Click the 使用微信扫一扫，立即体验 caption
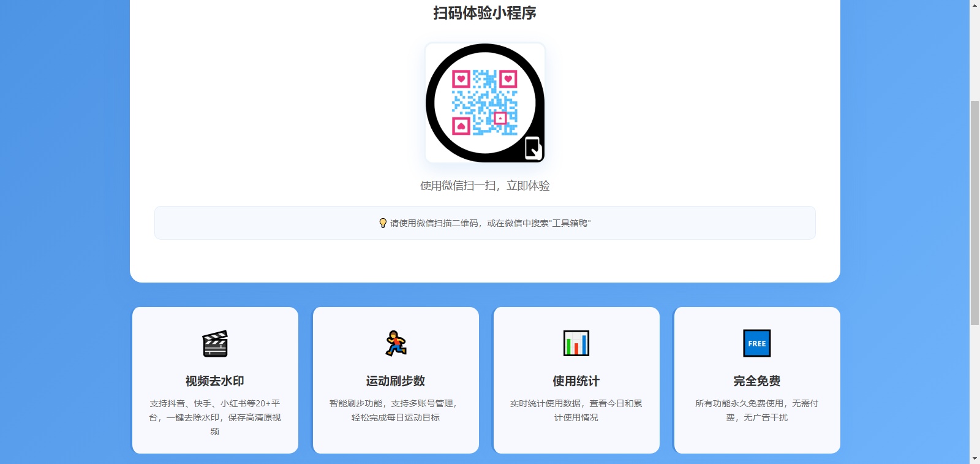 pyautogui.click(x=485, y=186)
